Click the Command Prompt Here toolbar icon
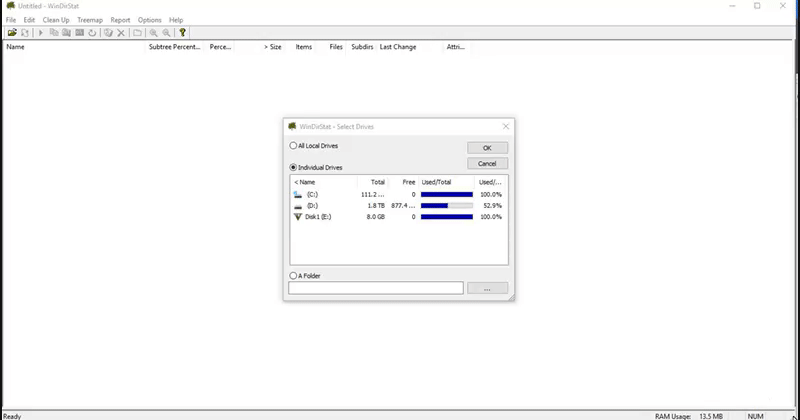Viewport: 800px width, 420px height. pyautogui.click(x=80, y=33)
